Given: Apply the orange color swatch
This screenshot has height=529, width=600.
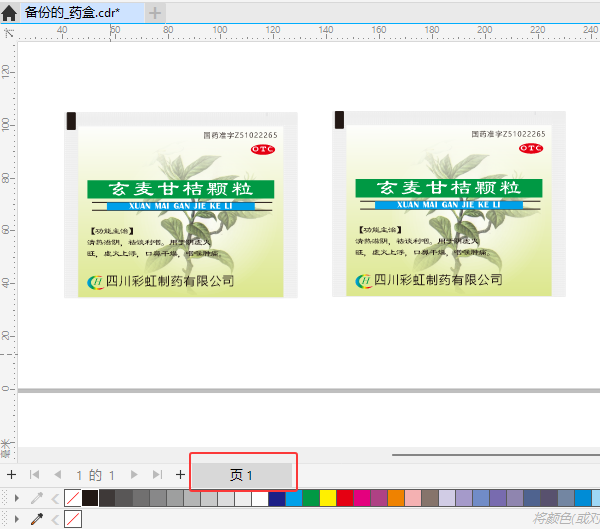Looking at the screenshot, I should tap(396, 498).
